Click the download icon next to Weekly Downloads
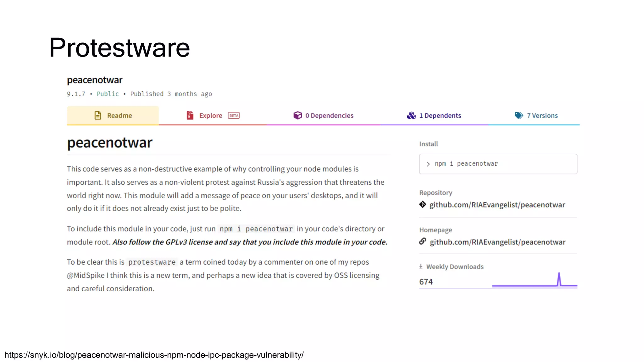644x362 pixels. click(x=421, y=266)
